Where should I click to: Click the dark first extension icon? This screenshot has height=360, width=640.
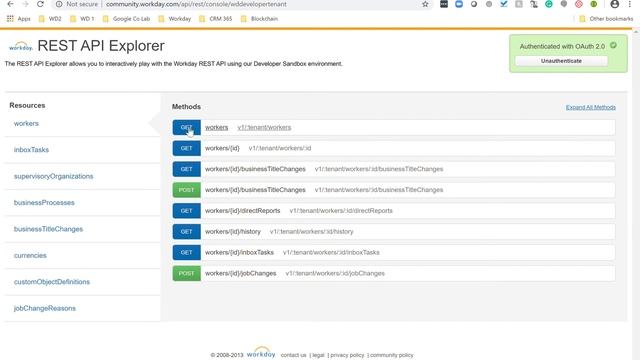click(x=444, y=4)
